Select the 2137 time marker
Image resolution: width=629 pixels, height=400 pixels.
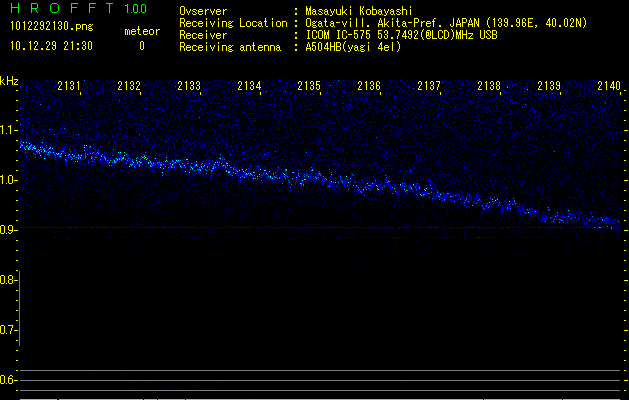429,87
